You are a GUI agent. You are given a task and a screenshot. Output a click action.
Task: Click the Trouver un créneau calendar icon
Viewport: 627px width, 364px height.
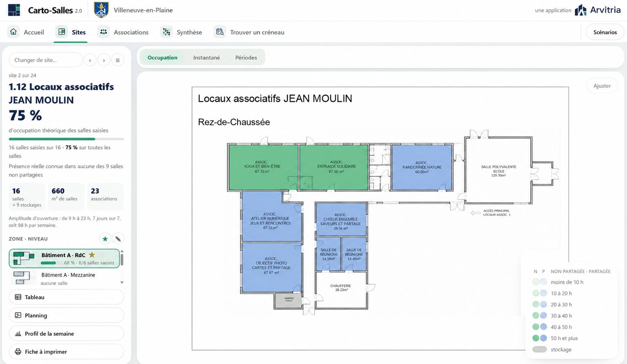click(x=220, y=32)
